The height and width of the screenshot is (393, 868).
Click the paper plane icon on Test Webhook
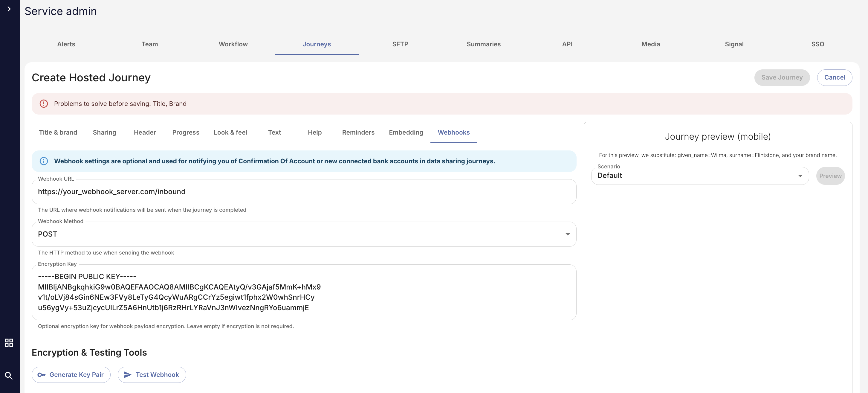(x=127, y=375)
